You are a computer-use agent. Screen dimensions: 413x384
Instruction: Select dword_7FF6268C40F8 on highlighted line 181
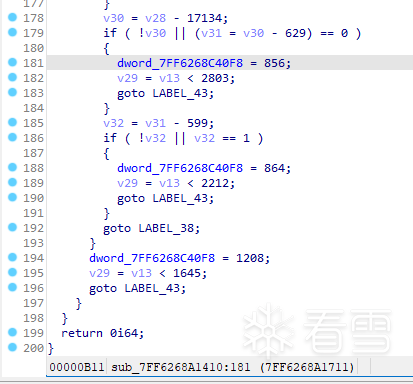click(x=180, y=63)
